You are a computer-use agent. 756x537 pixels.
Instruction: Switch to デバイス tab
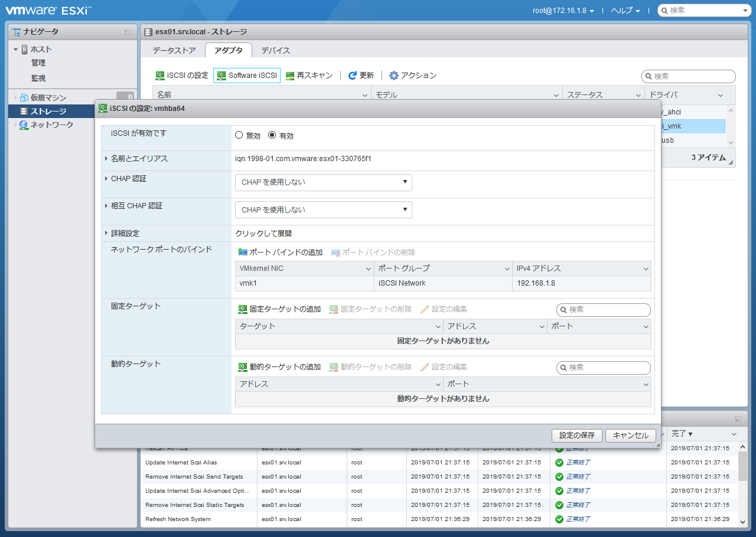click(275, 51)
